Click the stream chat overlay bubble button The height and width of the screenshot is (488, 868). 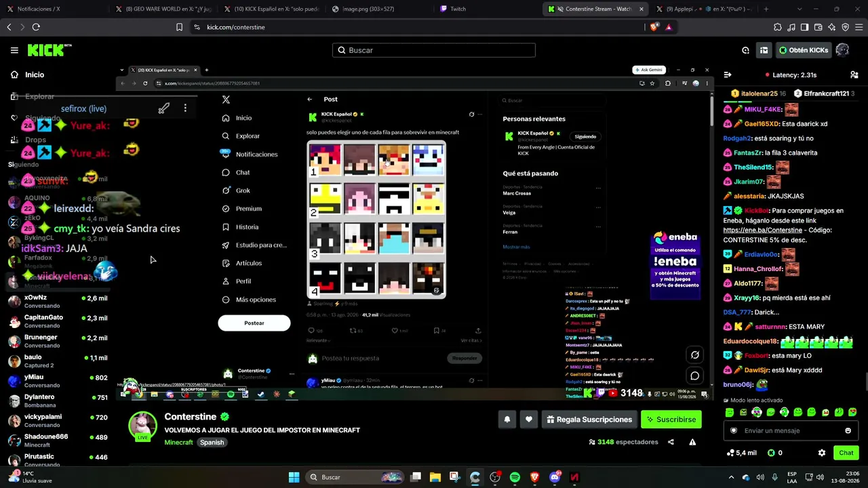695,375
